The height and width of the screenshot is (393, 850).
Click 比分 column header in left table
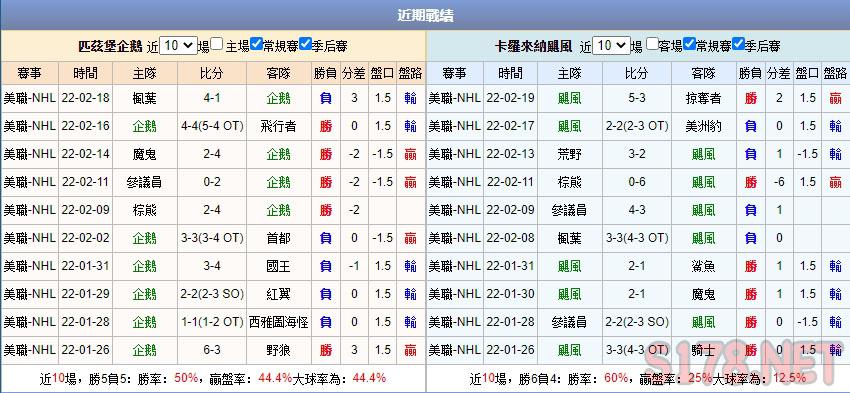[x=211, y=73]
